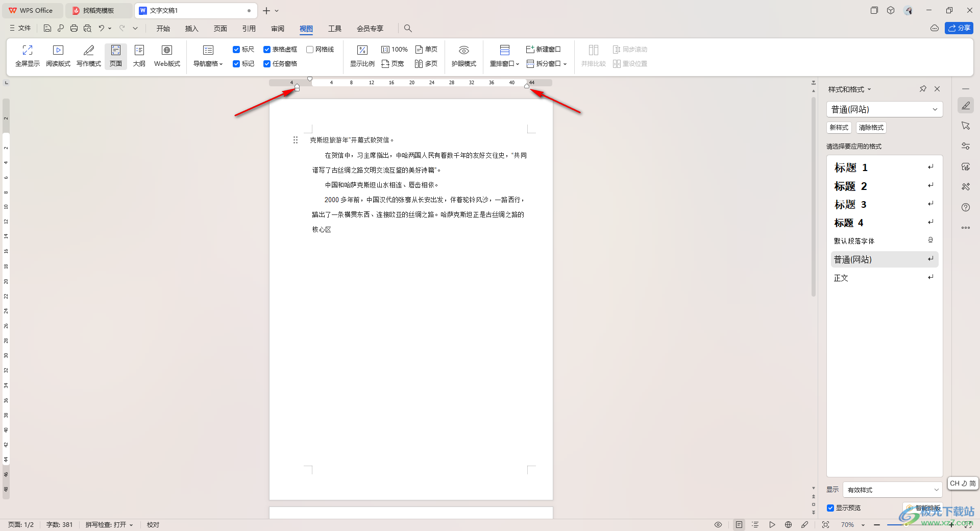Click the properties sliders icon in sidebar
This screenshot has width=980, height=531.
pyautogui.click(x=966, y=146)
